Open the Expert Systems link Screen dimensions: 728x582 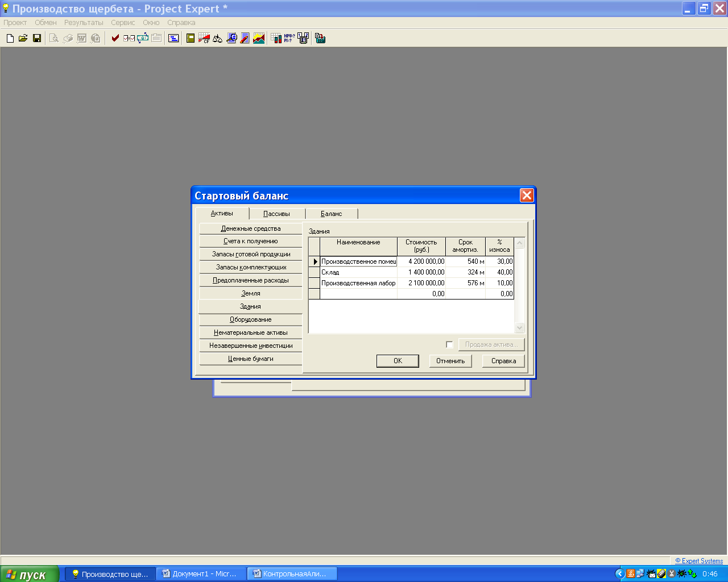click(x=699, y=561)
